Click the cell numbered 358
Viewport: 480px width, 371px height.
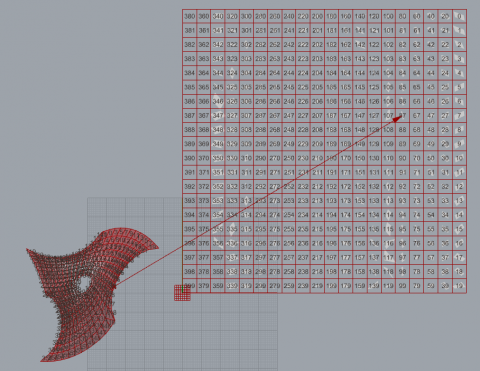(x=218, y=271)
